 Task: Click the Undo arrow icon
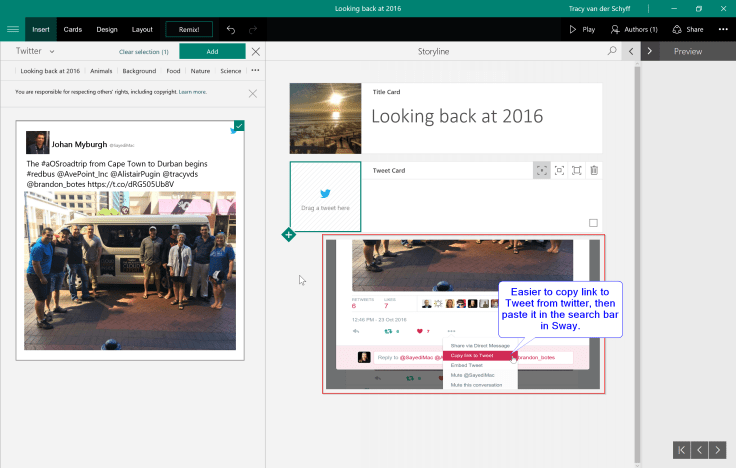232,30
